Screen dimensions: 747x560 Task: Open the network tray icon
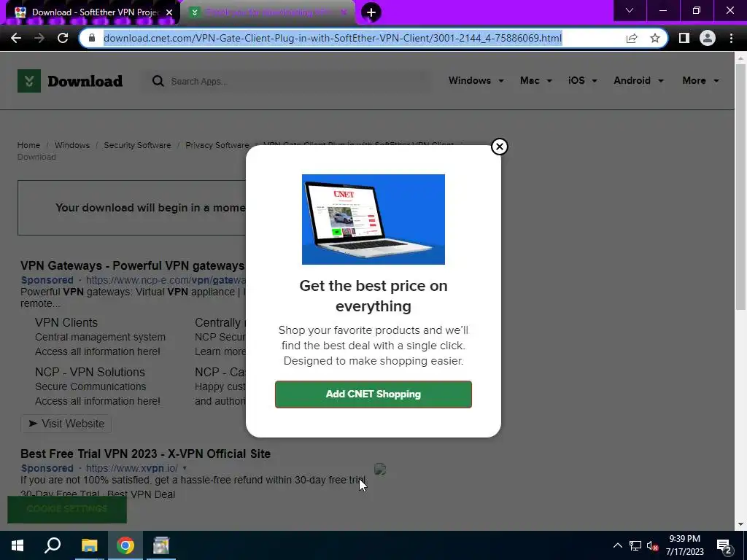(x=635, y=545)
